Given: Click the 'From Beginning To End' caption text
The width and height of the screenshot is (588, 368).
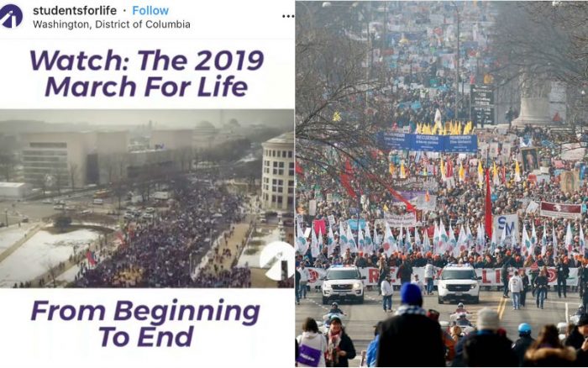Looking at the screenshot, I should [x=145, y=323].
